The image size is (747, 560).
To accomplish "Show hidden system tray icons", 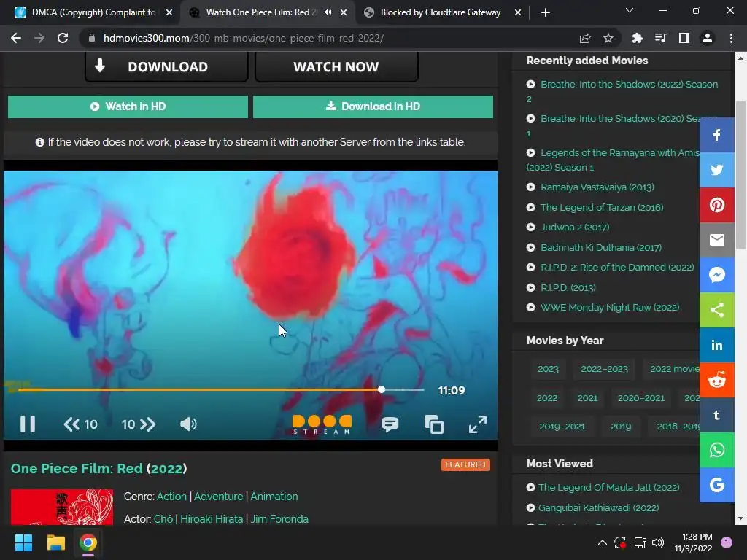I will [602, 542].
